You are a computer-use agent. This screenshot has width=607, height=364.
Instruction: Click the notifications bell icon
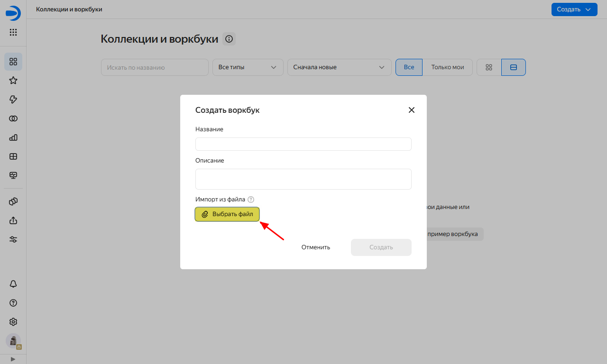point(13,284)
